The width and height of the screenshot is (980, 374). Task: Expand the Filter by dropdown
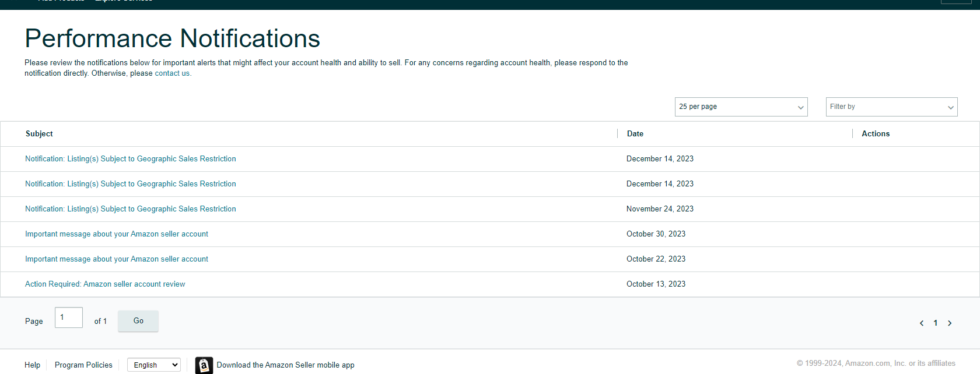click(x=892, y=107)
